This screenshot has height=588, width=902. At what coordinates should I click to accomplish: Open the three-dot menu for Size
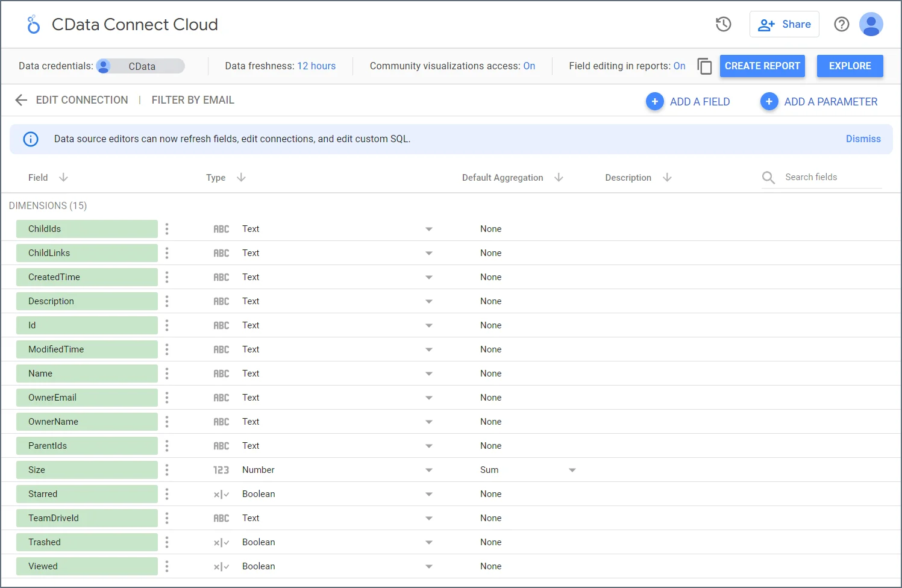(x=167, y=470)
